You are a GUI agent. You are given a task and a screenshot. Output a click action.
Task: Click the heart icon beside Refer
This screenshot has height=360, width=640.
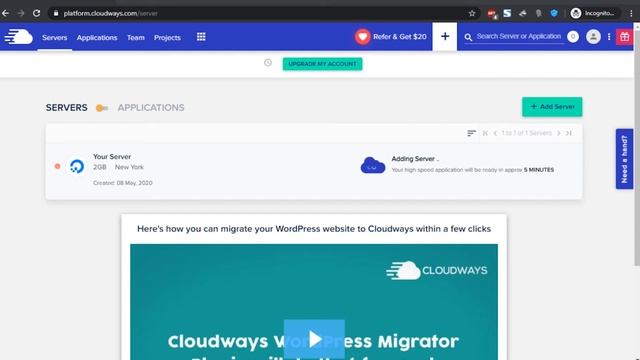coord(362,37)
